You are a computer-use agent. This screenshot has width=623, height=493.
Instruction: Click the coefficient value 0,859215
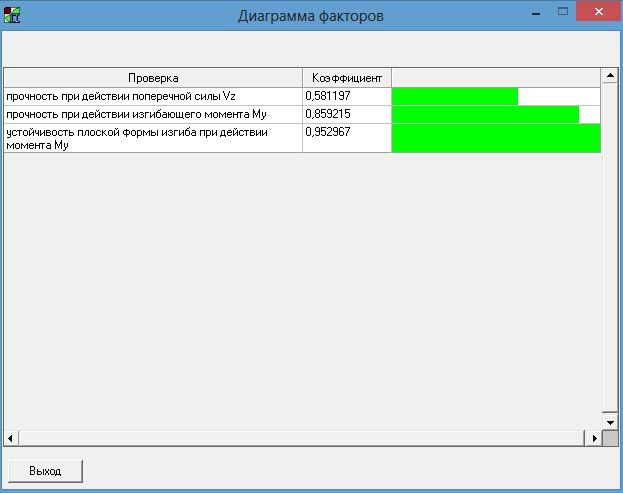327,114
